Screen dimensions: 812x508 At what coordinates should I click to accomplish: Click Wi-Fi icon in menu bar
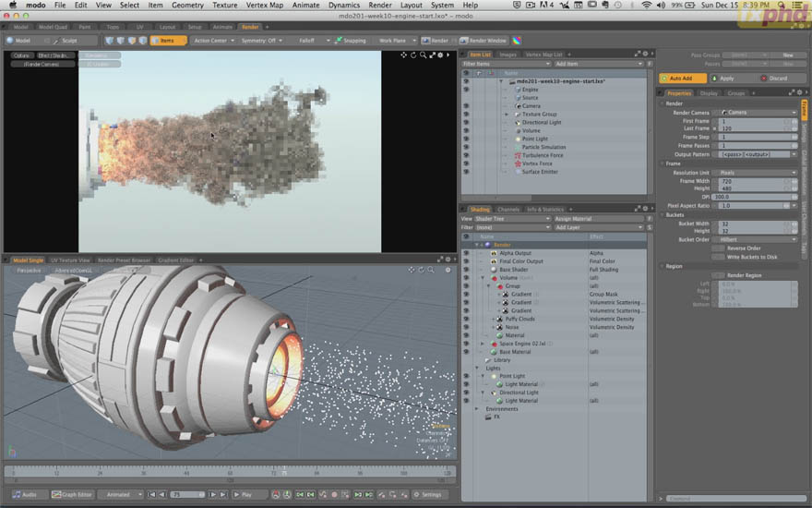646,6
